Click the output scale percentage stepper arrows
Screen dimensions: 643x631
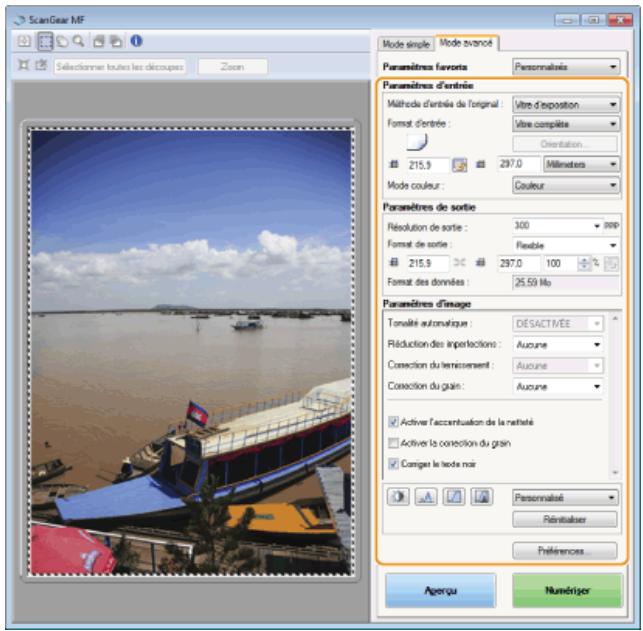click(x=584, y=263)
